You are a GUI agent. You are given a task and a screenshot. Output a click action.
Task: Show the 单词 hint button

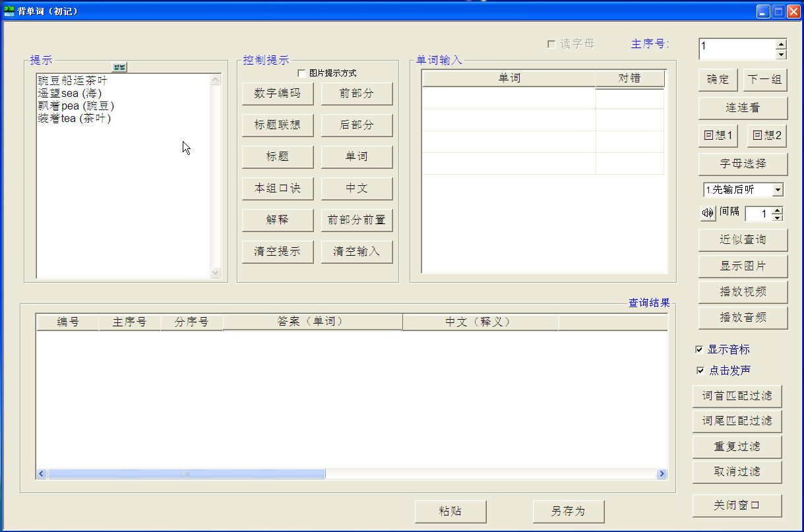click(357, 157)
